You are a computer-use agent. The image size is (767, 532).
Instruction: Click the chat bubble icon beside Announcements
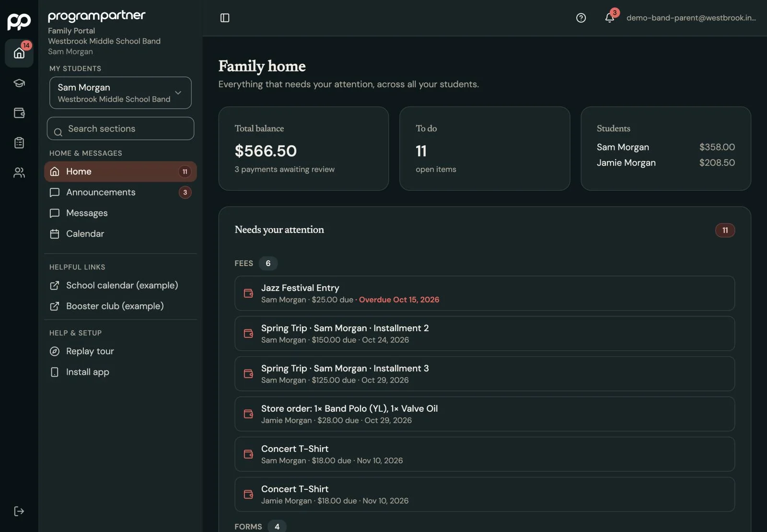click(55, 193)
